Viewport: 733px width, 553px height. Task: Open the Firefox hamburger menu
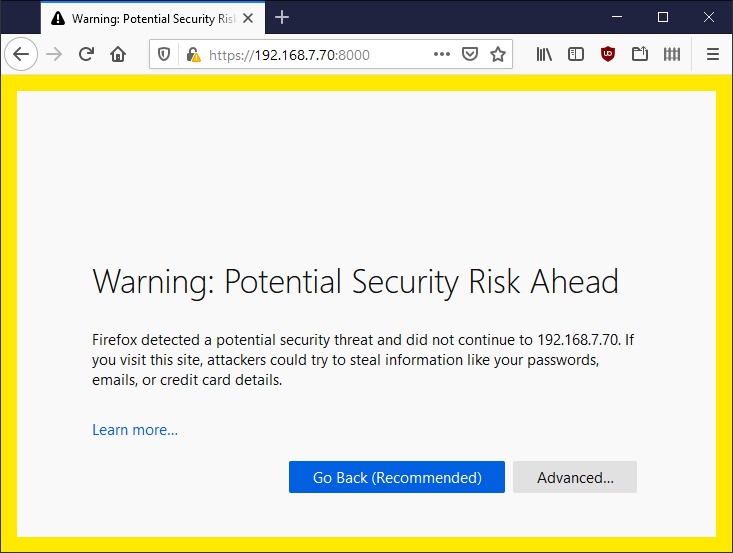click(x=712, y=55)
